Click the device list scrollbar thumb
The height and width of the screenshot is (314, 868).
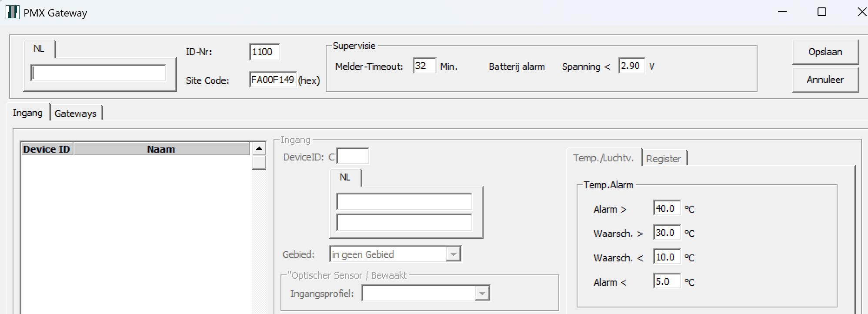tap(259, 163)
